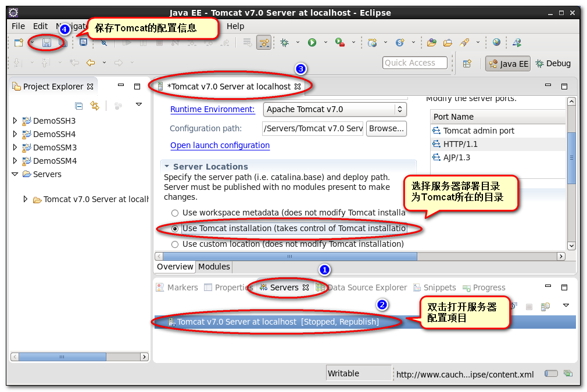Image resolution: width=587 pixels, height=392 pixels.
Task: Save the Tomcat configuration with Save icon
Action: pyautogui.click(x=46, y=42)
